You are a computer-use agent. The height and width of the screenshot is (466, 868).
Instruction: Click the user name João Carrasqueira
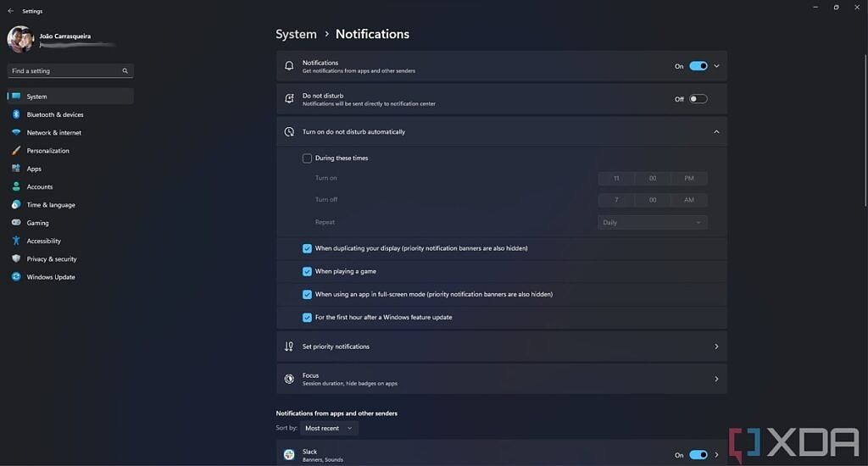65,36
